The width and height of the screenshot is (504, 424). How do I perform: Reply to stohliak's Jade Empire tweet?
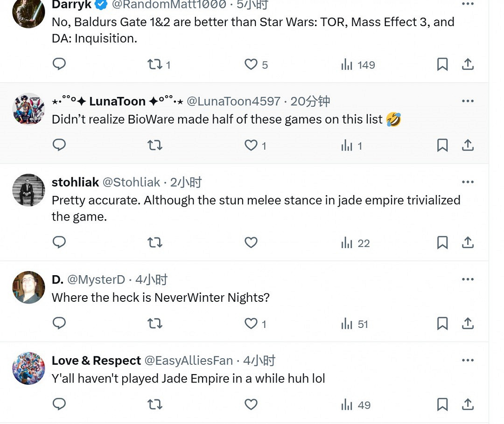tap(59, 243)
